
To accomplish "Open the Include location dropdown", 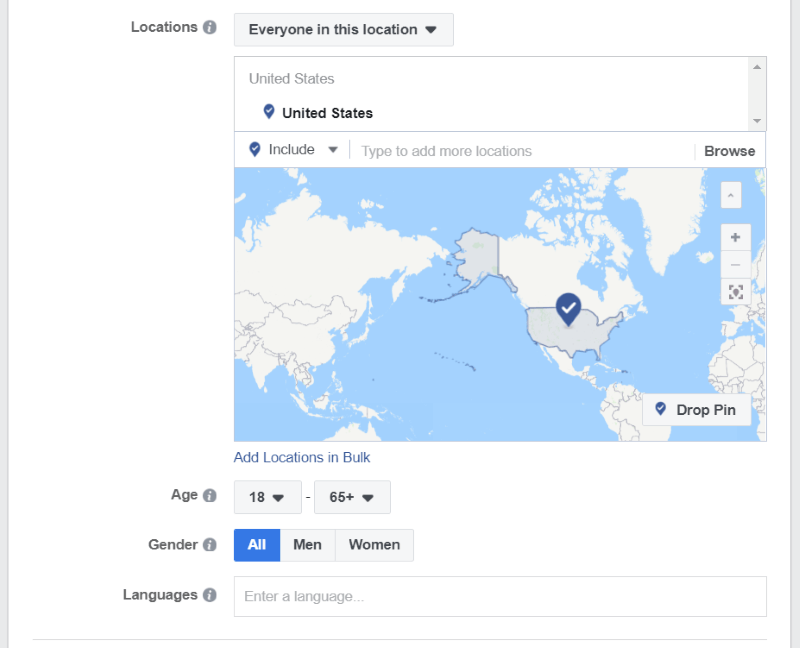I will [292, 149].
